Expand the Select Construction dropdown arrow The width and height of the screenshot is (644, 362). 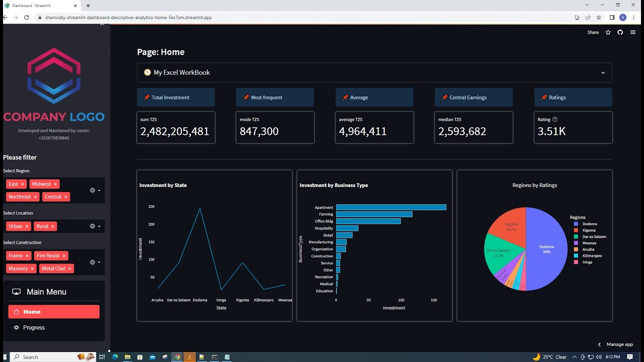(x=99, y=262)
